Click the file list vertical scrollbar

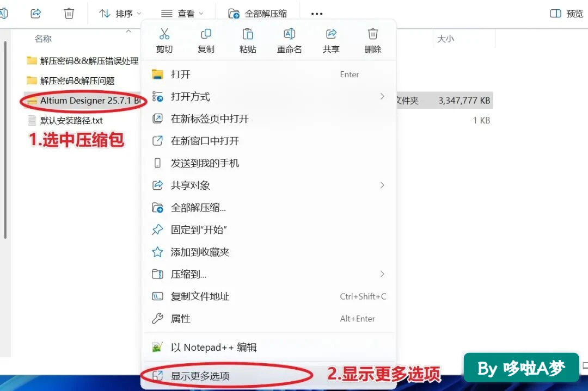(x=5, y=139)
